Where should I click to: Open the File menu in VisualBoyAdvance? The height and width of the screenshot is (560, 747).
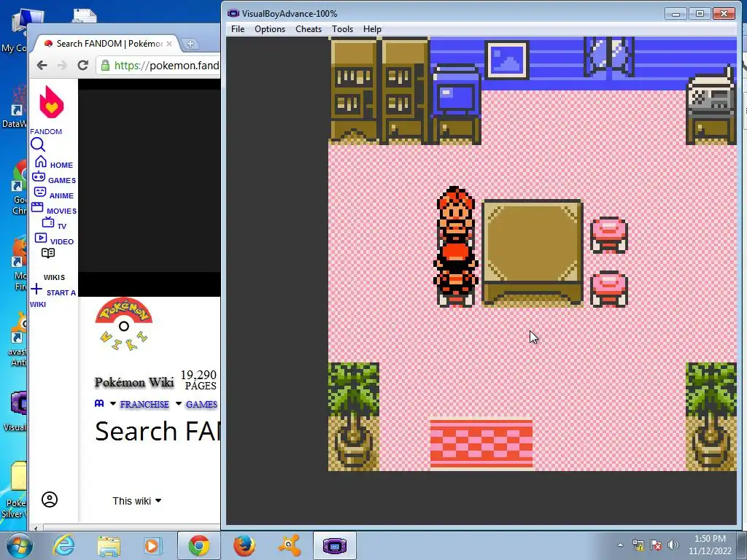[x=238, y=29]
